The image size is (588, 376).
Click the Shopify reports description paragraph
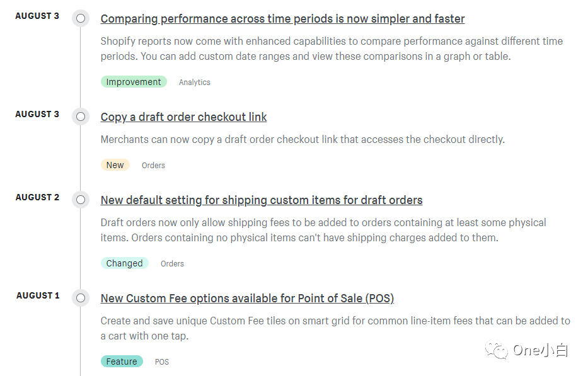click(331, 48)
